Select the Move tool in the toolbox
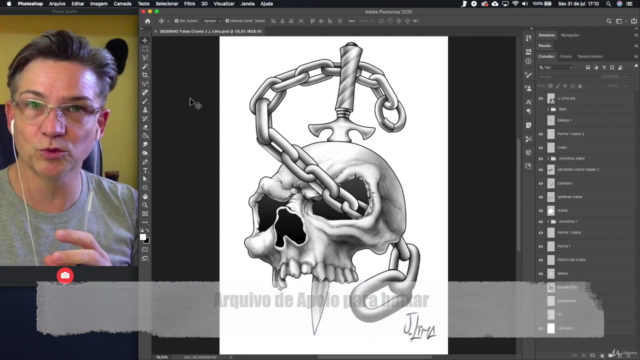The height and width of the screenshot is (360, 640). coord(145,40)
